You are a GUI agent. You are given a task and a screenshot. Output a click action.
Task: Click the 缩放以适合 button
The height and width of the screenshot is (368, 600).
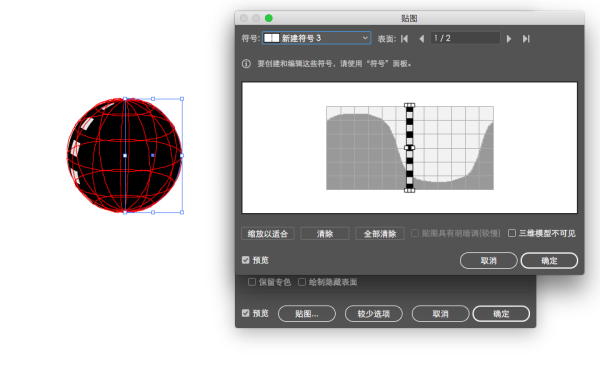(x=268, y=234)
